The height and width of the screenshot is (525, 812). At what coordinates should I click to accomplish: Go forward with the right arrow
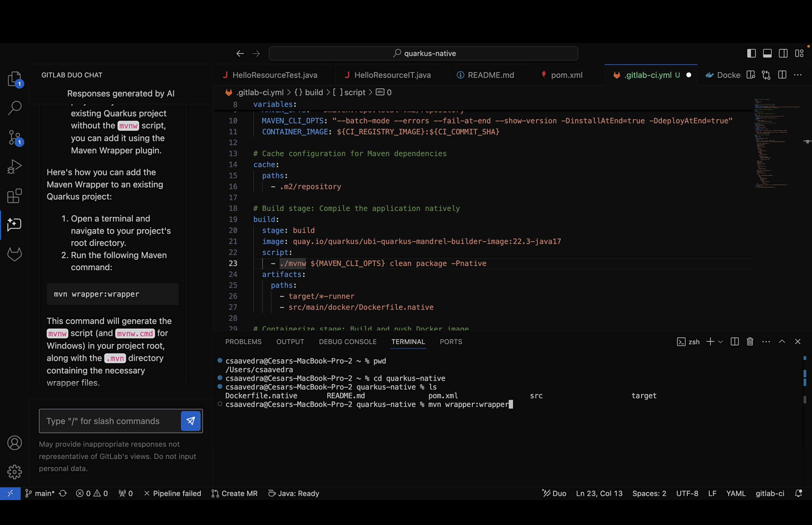pyautogui.click(x=256, y=53)
